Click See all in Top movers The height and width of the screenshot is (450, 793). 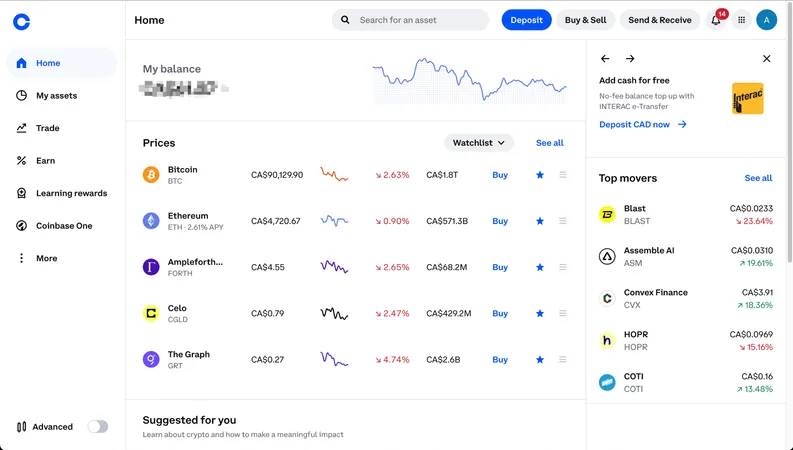click(758, 178)
